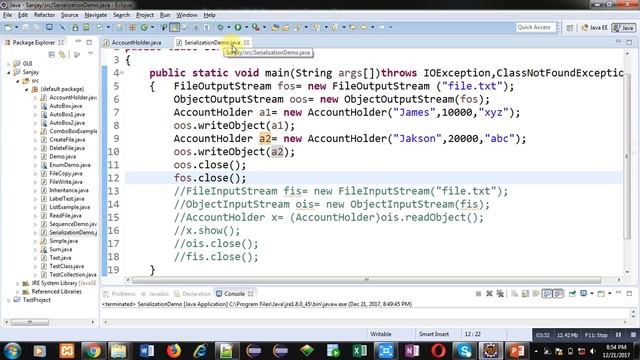Click the Package Explorer horizontal scrollbar
Screen dimensions: 640x360
point(29,322)
